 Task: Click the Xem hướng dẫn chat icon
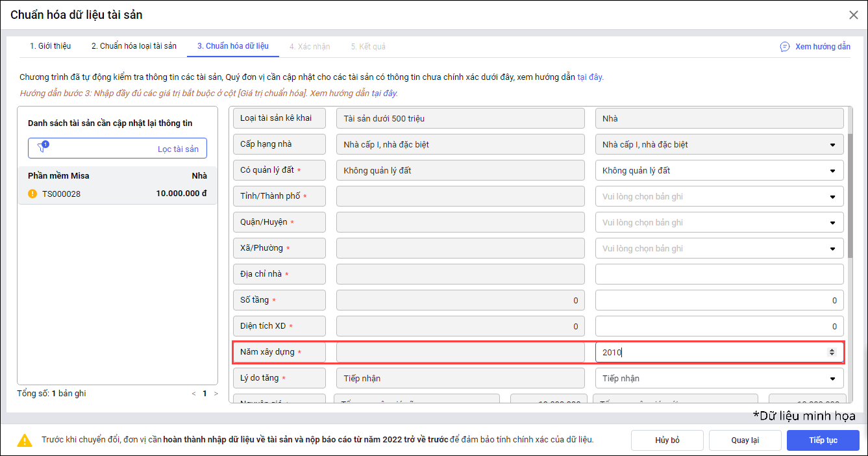(785, 47)
